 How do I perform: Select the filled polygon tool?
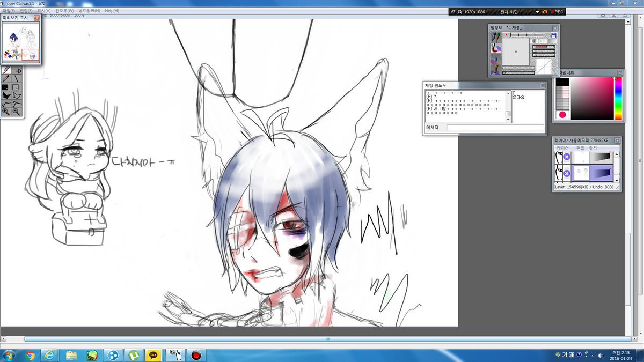(x=6, y=95)
